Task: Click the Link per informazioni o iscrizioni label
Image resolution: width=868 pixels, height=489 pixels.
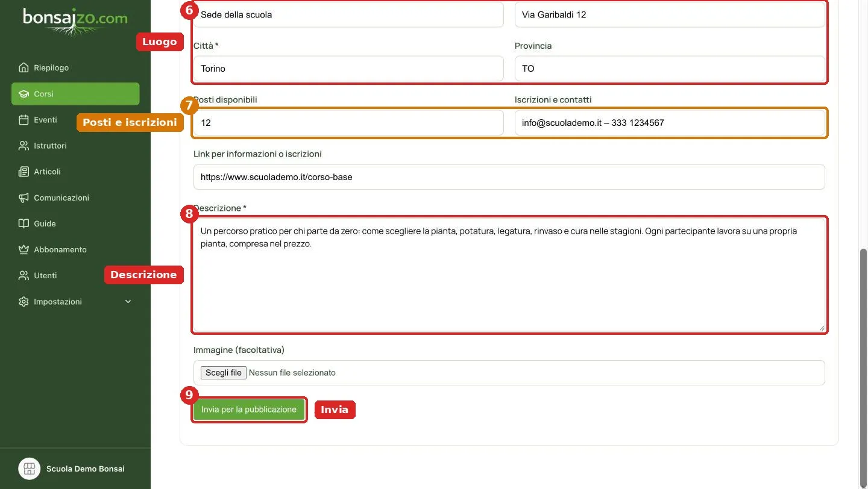Action: coord(257,154)
